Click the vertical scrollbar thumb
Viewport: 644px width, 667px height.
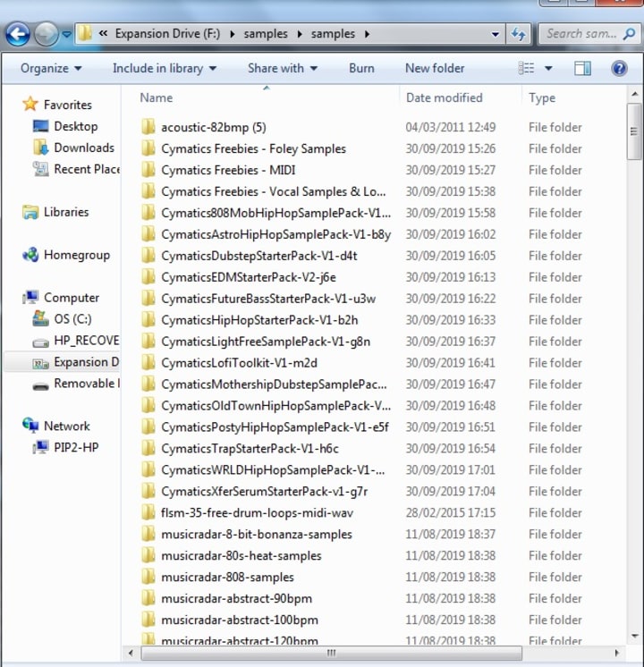tap(634, 131)
